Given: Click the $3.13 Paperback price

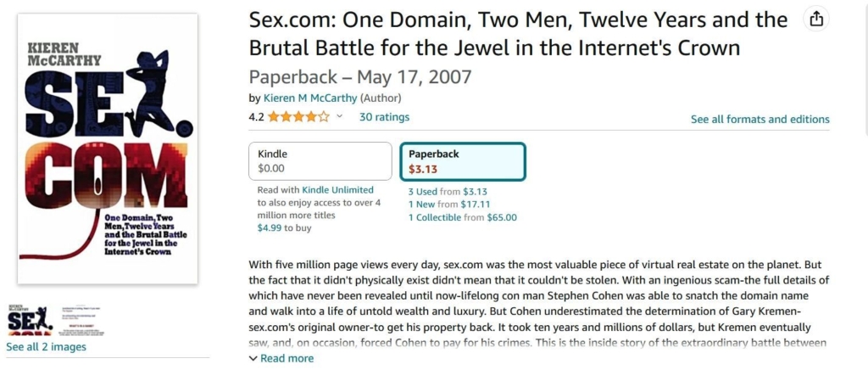Looking at the screenshot, I should (423, 169).
